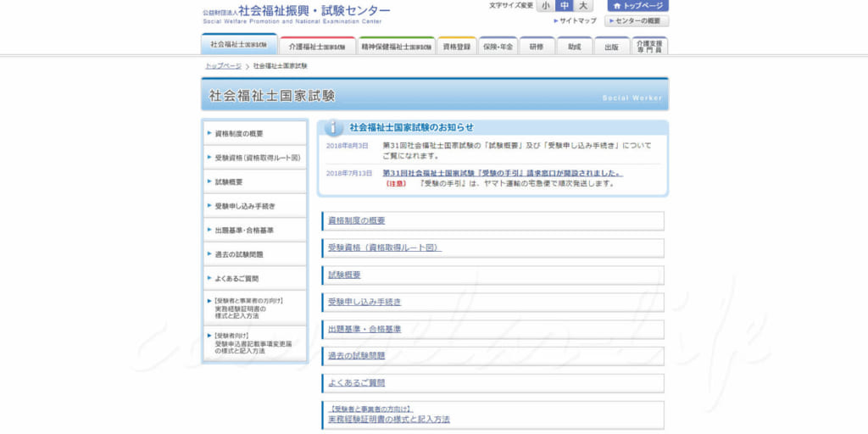Click the （注意） red notice text
Screen dimensions: 868x434
pos(395,184)
